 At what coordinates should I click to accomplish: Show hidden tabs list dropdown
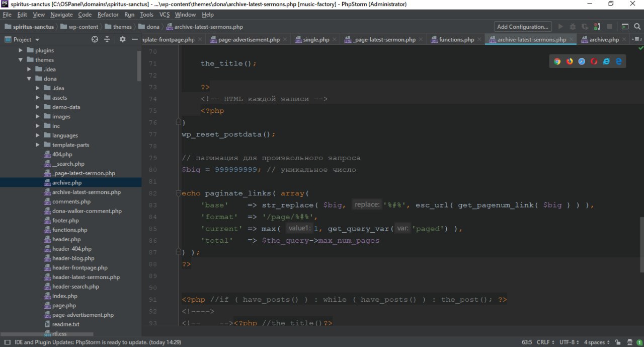(x=636, y=39)
